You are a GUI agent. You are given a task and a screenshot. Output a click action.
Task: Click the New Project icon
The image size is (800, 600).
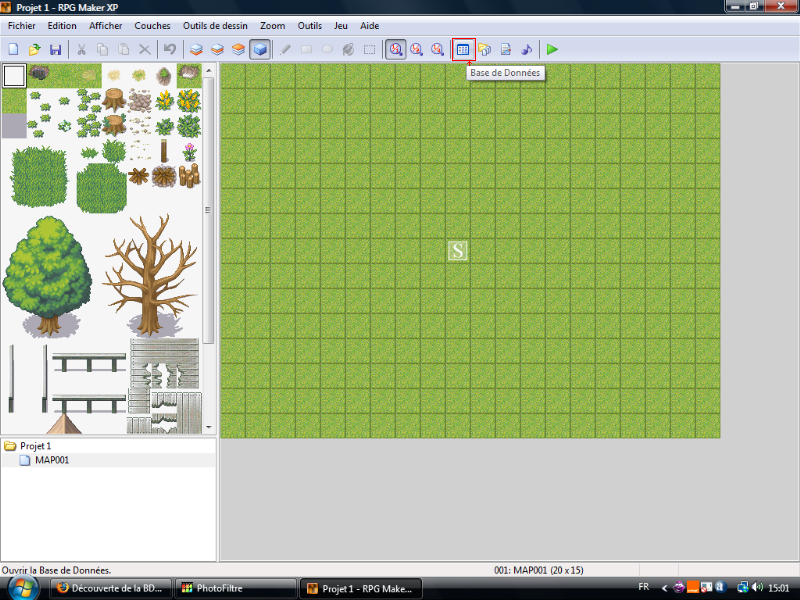pyautogui.click(x=13, y=49)
